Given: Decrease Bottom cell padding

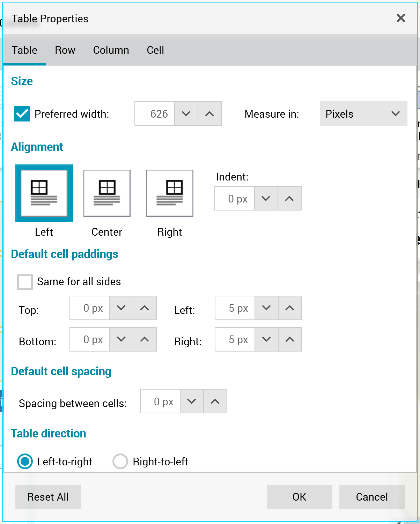Looking at the screenshot, I should click(121, 339).
